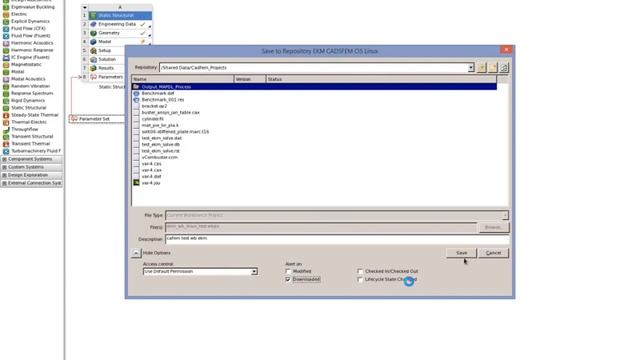Close the Save to Repository dialog

click(506, 49)
